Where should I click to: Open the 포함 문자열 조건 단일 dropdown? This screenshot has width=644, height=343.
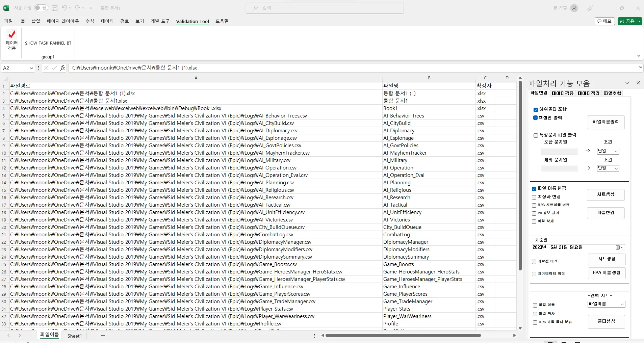click(x=616, y=151)
